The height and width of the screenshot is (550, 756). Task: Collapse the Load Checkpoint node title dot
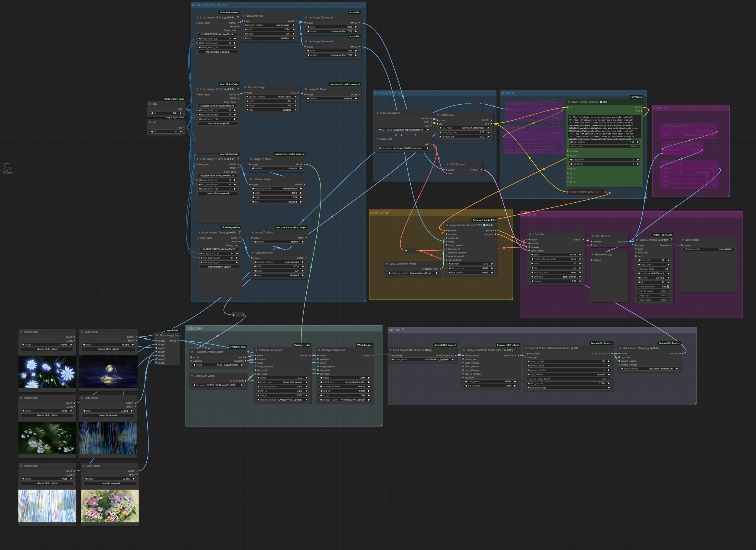coord(377,113)
